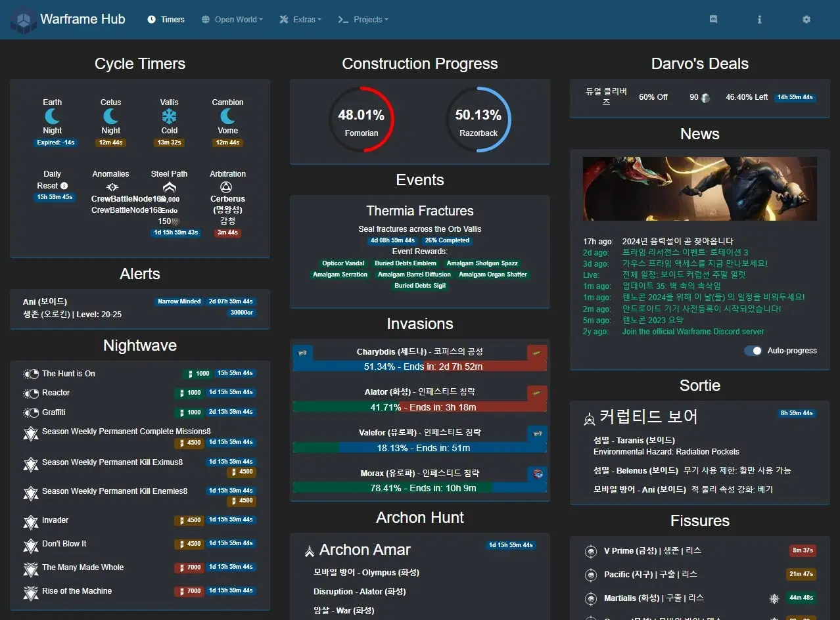Click the daily icon beside The Hunt is On

(x=31, y=374)
